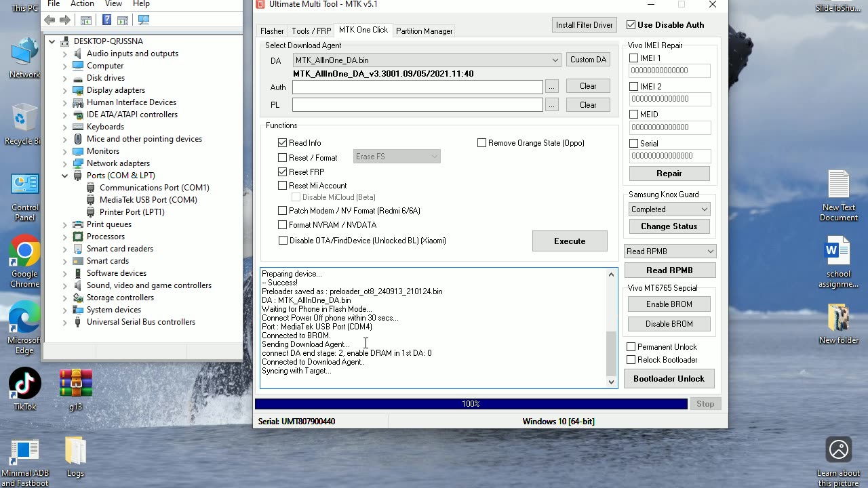Collapse the DESKTOP-QRJSSNA root node
This screenshot has width=868, height=488.
[52, 41]
